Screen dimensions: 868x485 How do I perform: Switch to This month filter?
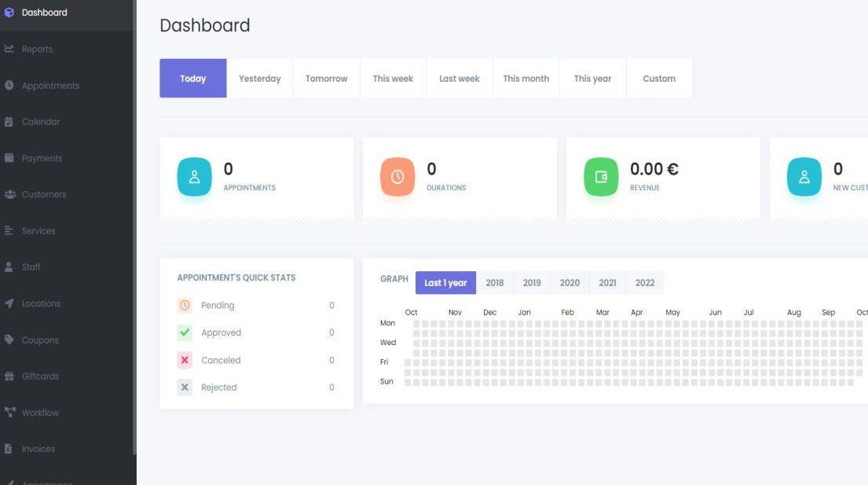coord(526,78)
